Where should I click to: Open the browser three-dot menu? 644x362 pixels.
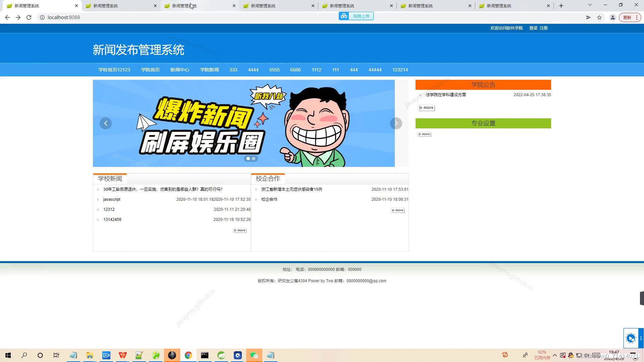(x=637, y=17)
